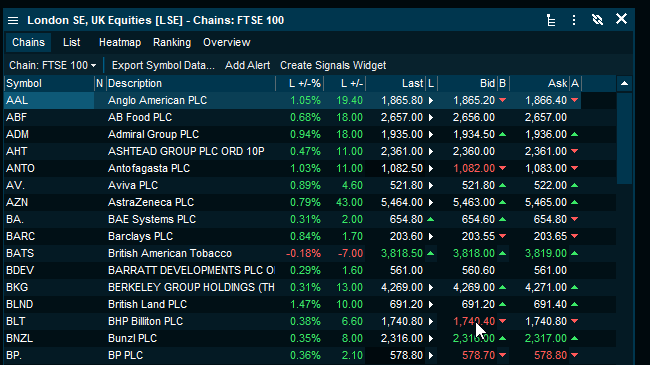The height and width of the screenshot is (365, 650).
Task: Expand the Chain: FTSE 100 dropdown
Action: [53, 65]
